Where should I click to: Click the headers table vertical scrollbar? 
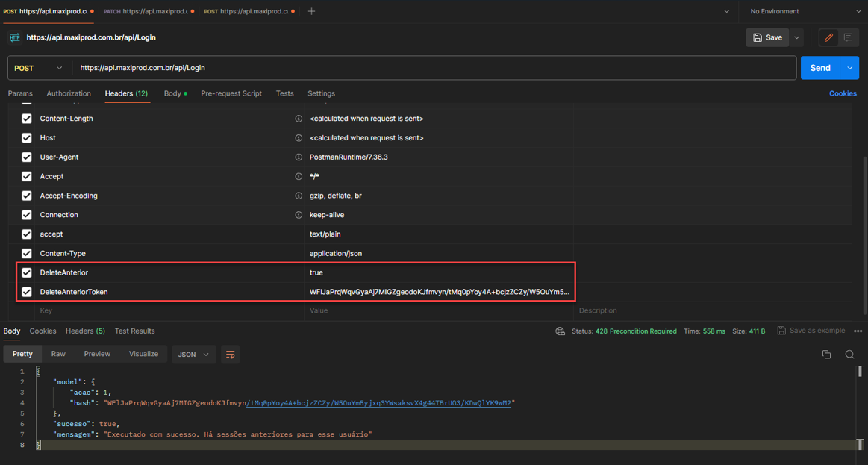(865, 235)
